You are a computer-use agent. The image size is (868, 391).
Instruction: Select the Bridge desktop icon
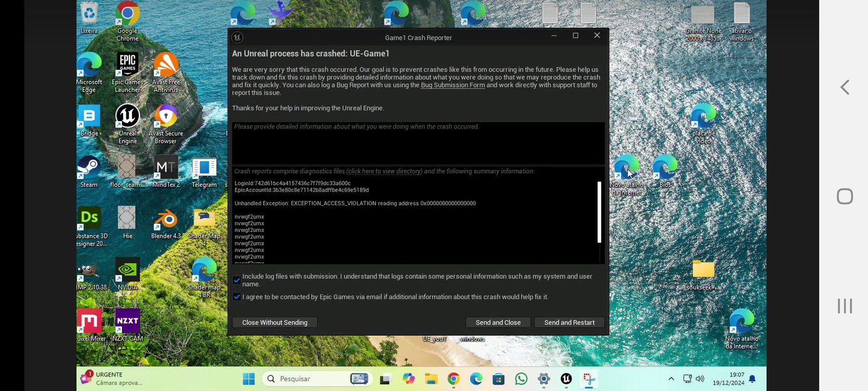tap(89, 121)
